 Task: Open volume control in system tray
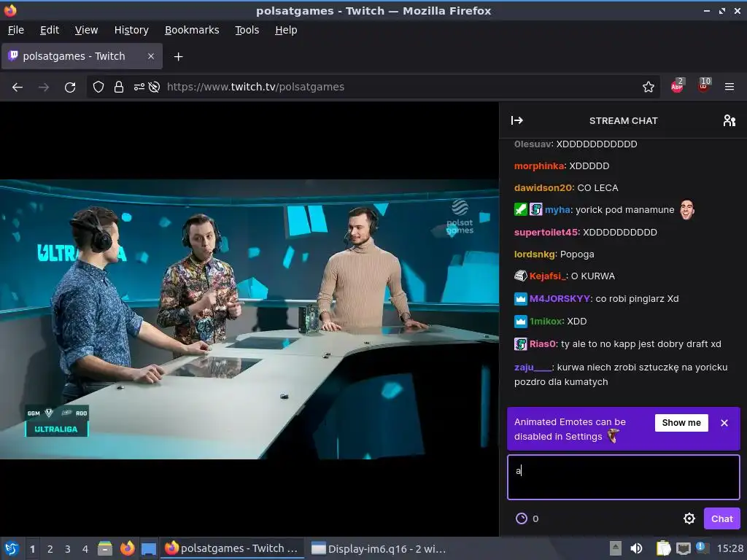coord(636,548)
